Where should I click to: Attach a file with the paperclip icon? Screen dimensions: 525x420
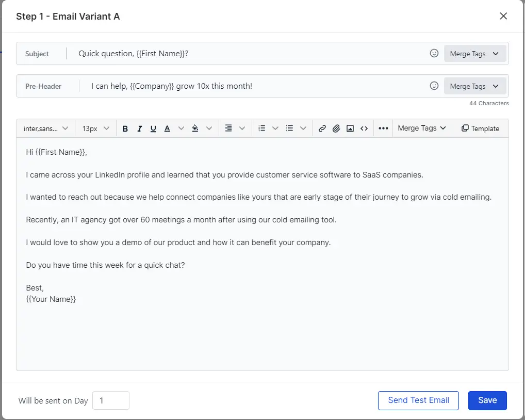coord(336,129)
